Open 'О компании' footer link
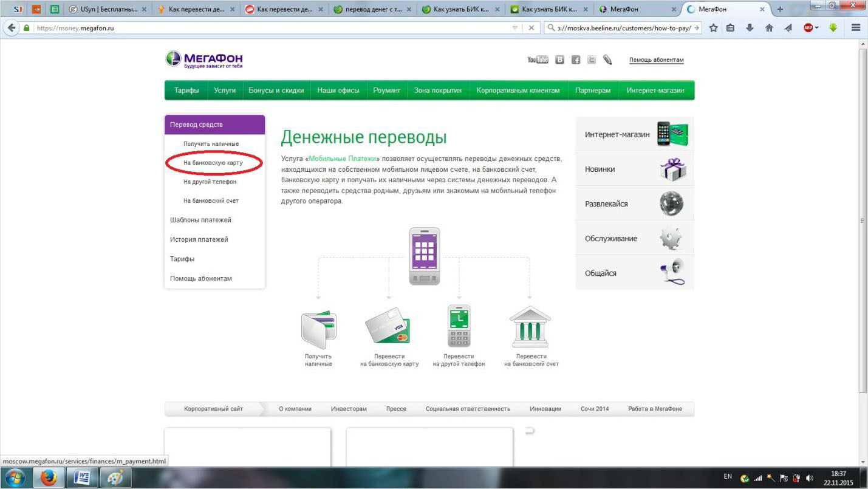 click(295, 409)
